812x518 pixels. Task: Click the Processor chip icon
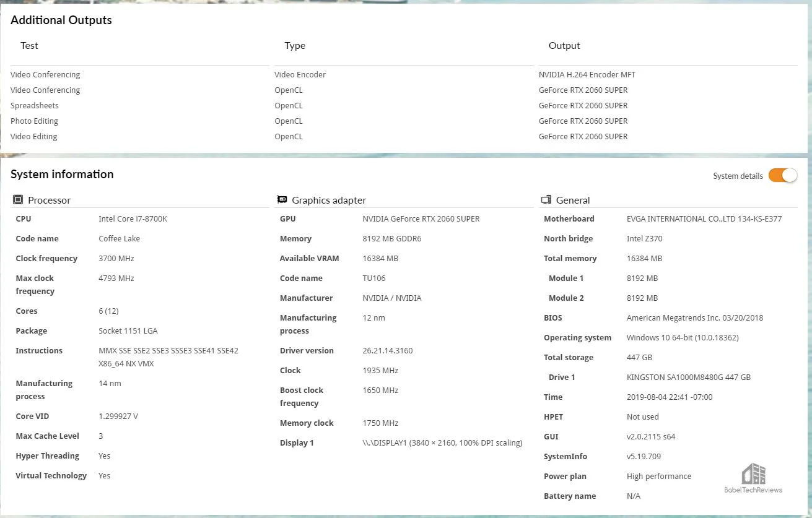coord(18,200)
